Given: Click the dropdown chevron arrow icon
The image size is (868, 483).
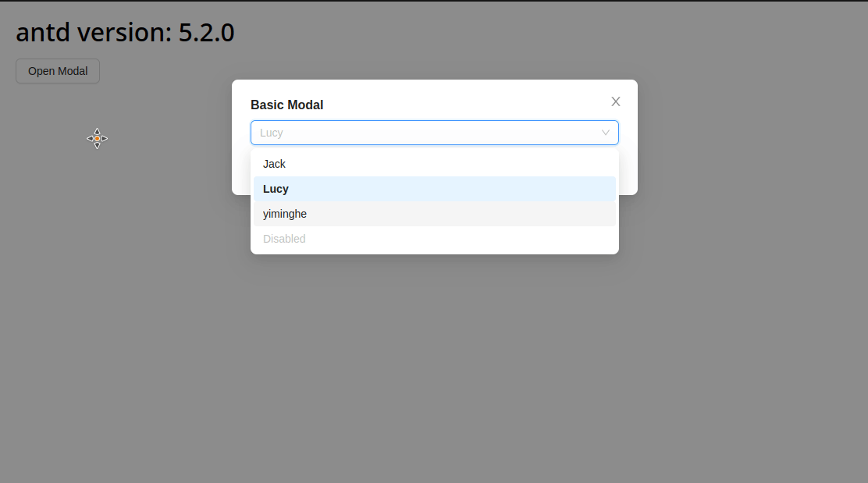Looking at the screenshot, I should 606,133.
